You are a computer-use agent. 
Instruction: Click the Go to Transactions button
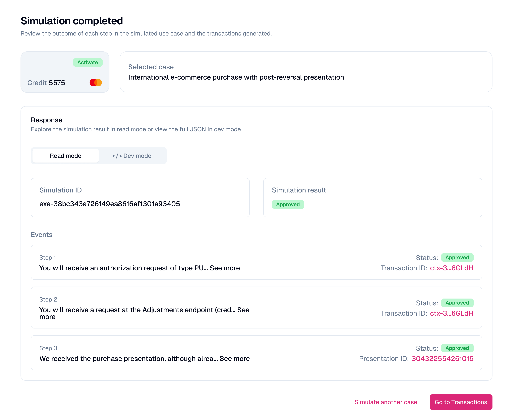point(461,402)
